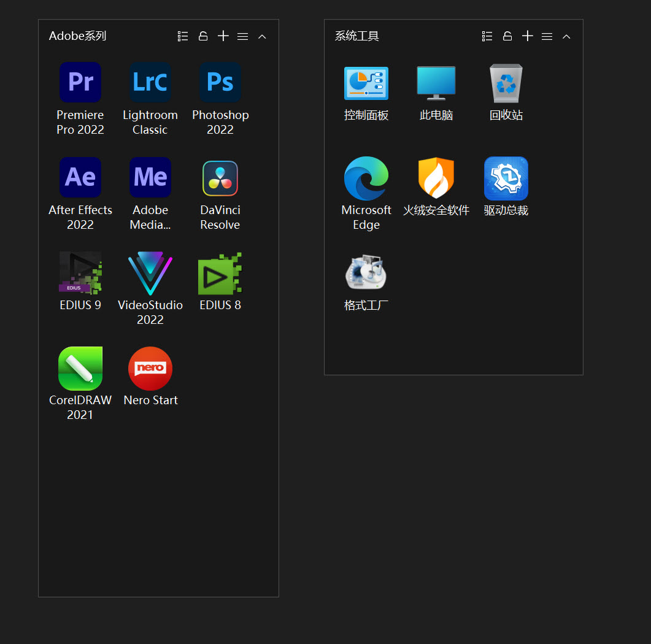Toggle lock on Adobe系列 panel
The height and width of the screenshot is (644, 651).
pyautogui.click(x=203, y=36)
